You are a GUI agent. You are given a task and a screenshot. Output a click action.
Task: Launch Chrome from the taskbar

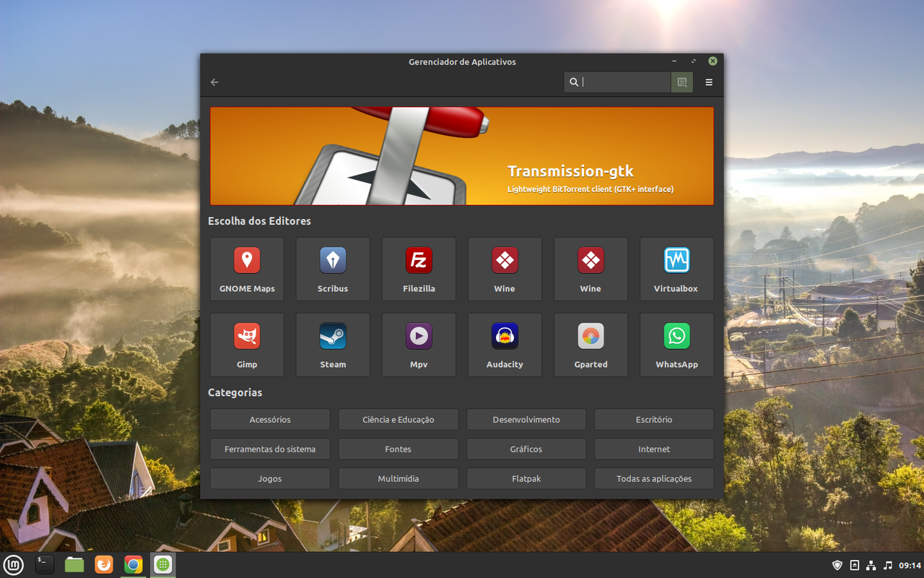pos(133,565)
